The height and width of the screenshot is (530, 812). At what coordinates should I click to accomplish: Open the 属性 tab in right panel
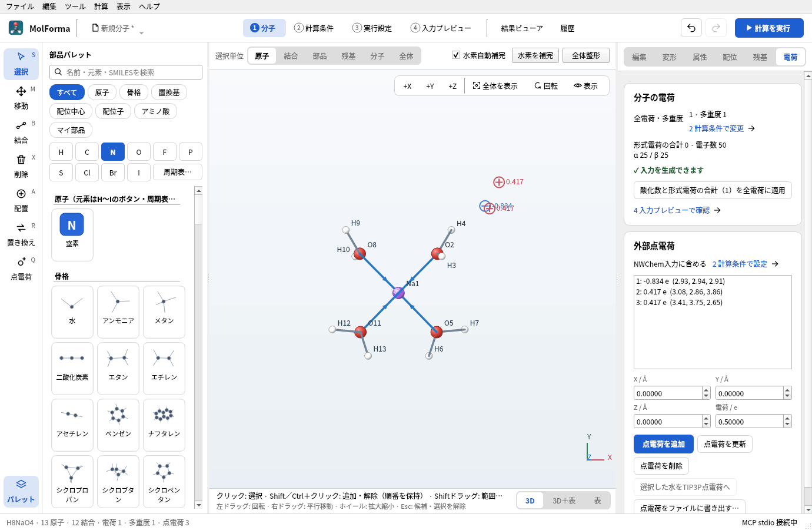coord(700,57)
